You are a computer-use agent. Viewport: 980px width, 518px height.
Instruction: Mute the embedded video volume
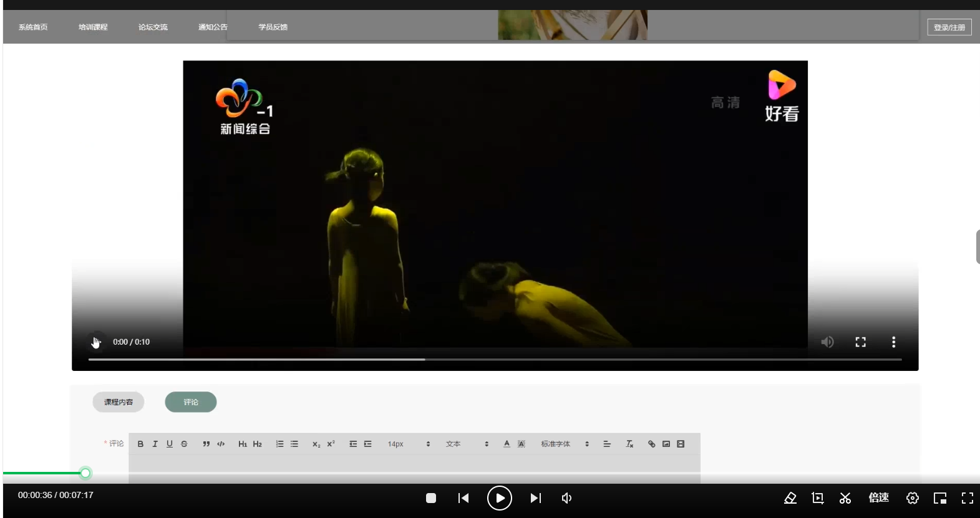pos(827,342)
